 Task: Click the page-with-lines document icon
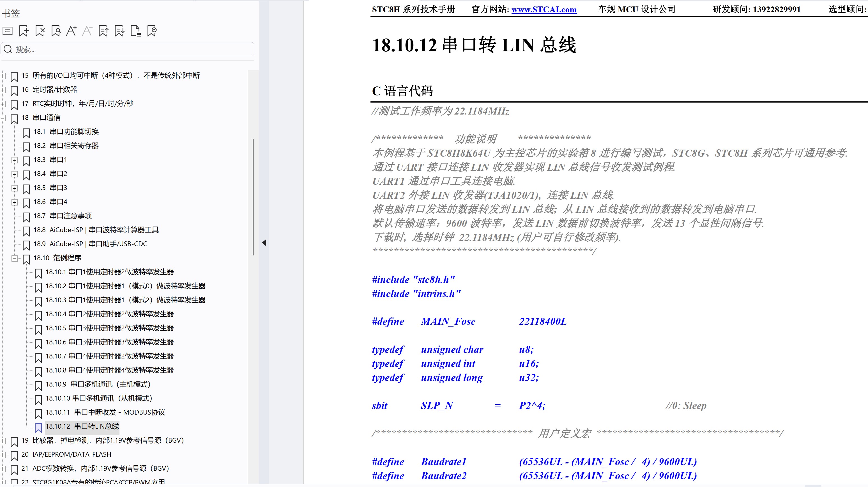coord(135,31)
